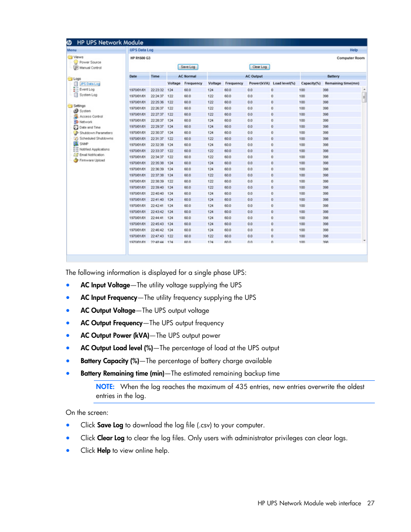The height and width of the screenshot is (532, 411).
Task: Click the scroll down arrow of log table
Action: tap(364, 240)
